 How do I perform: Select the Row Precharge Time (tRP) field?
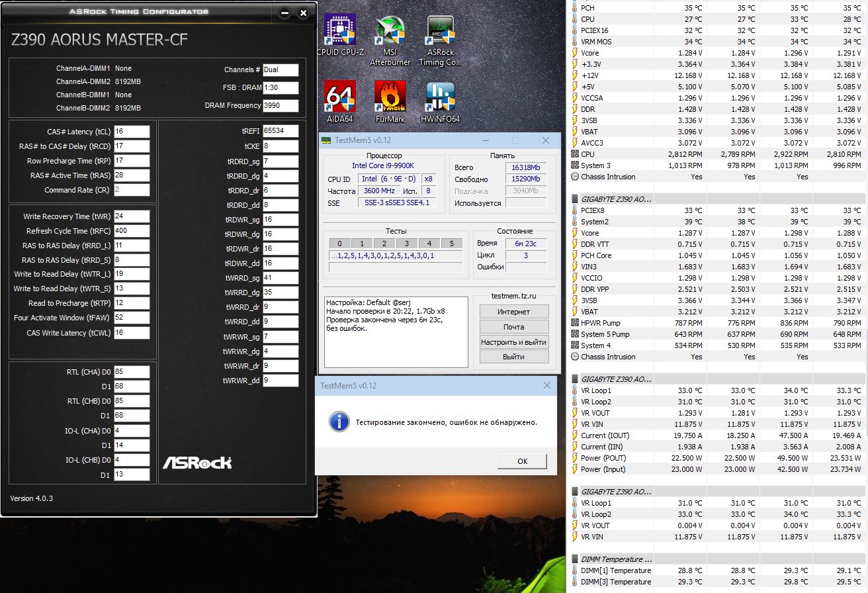click(x=132, y=161)
